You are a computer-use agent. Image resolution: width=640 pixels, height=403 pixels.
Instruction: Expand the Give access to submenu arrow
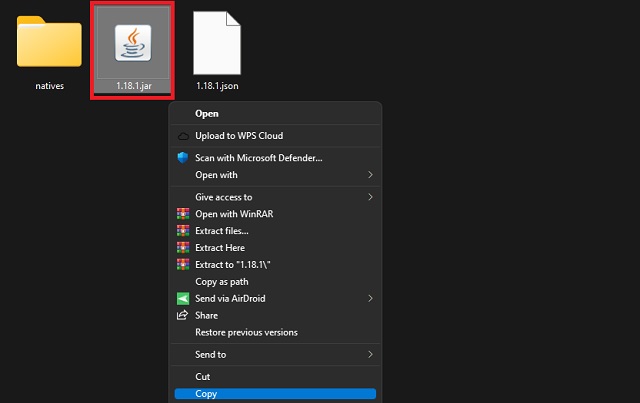coord(370,197)
